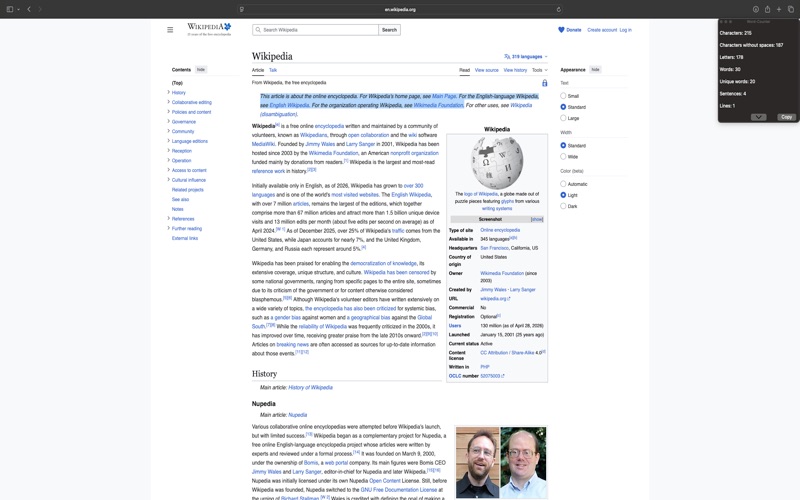This screenshot has height=500, width=800.
Task: Click the Wikipedia puzzle globe image
Action: point(496,163)
